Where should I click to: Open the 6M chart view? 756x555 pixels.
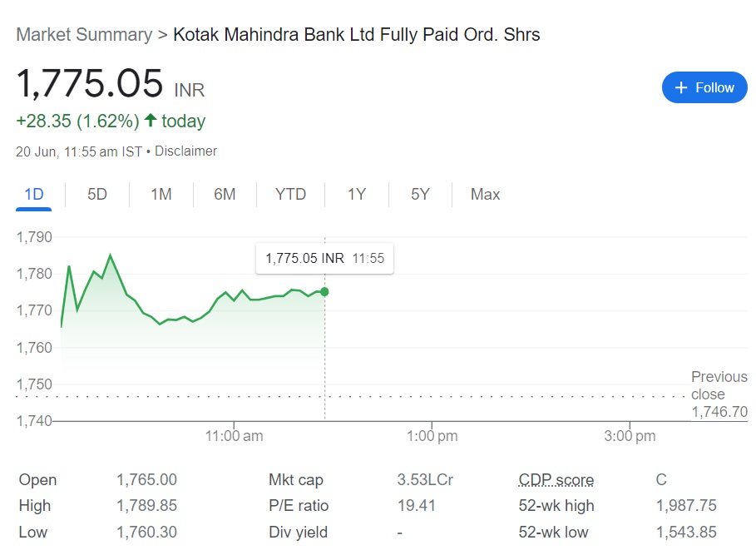coord(225,195)
